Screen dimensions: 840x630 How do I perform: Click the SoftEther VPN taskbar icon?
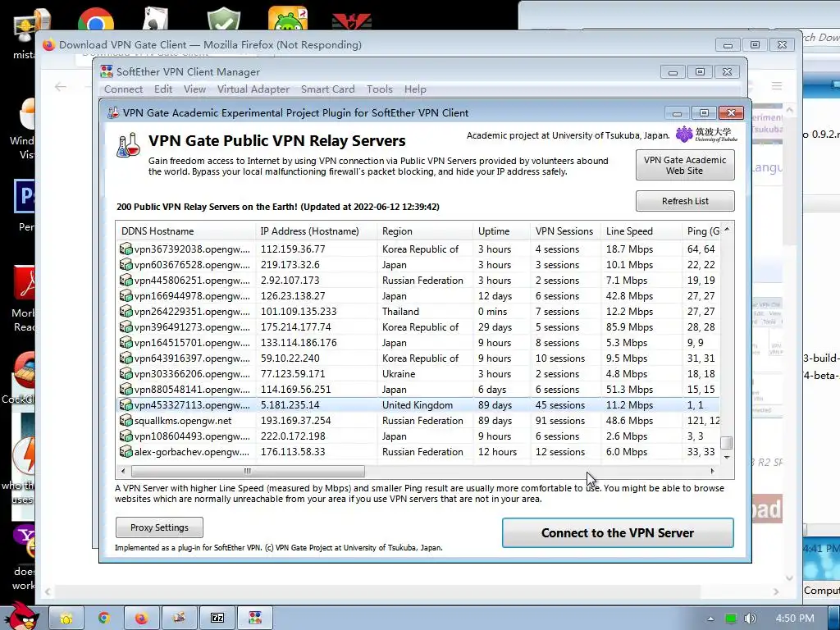coord(256,619)
